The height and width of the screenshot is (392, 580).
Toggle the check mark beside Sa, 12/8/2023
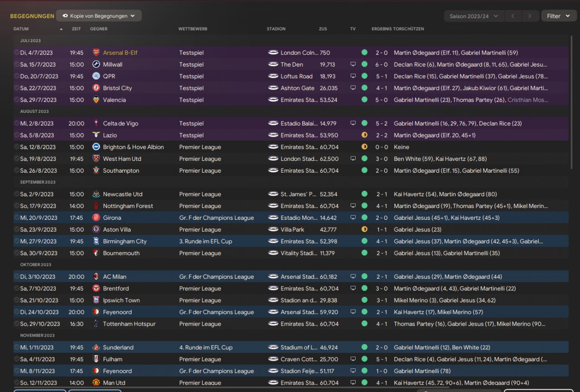(17, 147)
